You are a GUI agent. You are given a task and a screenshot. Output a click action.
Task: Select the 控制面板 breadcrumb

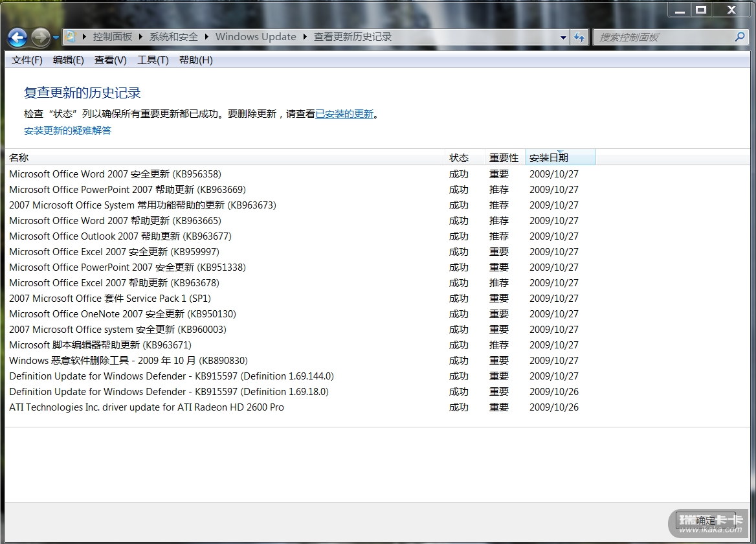pyautogui.click(x=113, y=37)
